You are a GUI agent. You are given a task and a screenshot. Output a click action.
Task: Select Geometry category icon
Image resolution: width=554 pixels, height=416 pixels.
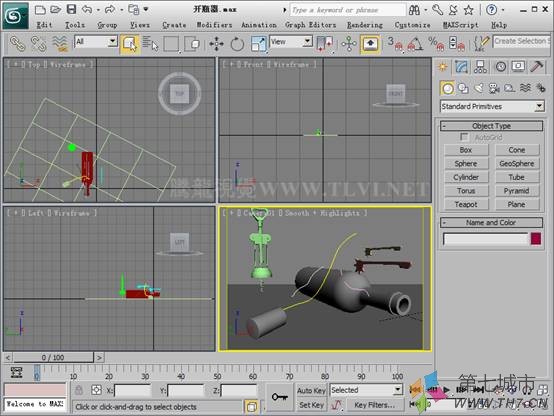448,88
